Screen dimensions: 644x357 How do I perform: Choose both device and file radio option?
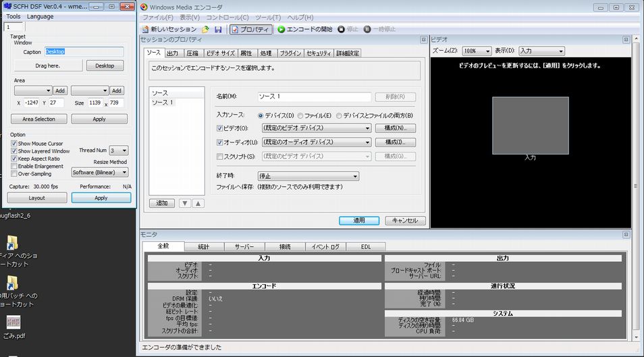(x=339, y=116)
